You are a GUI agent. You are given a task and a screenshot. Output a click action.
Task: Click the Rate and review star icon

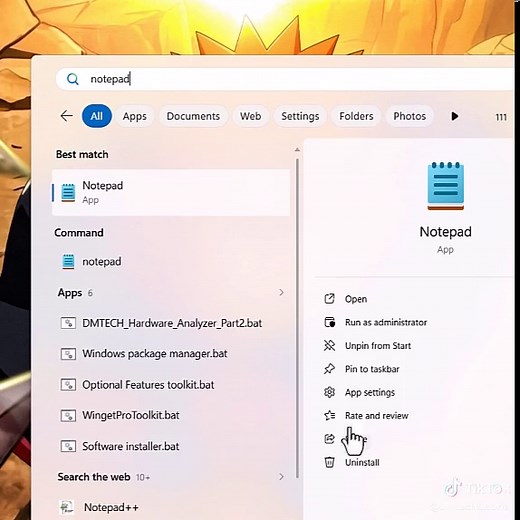coord(329,415)
